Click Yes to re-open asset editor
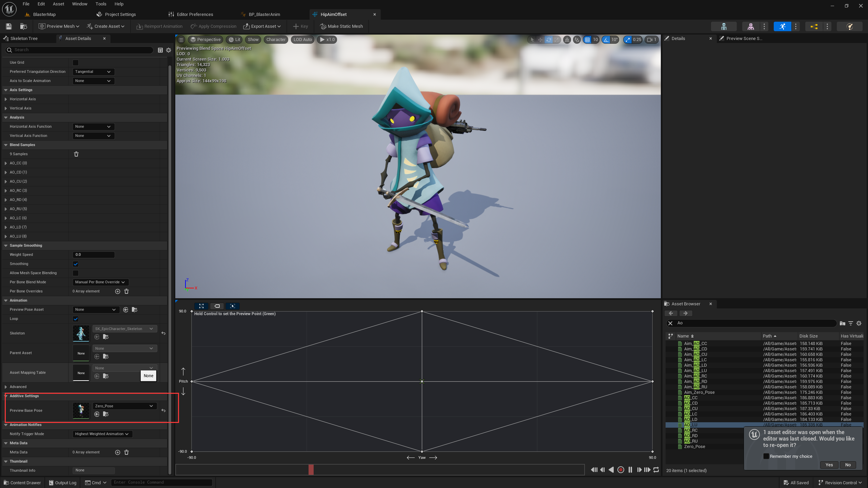The image size is (868, 488). point(829,465)
